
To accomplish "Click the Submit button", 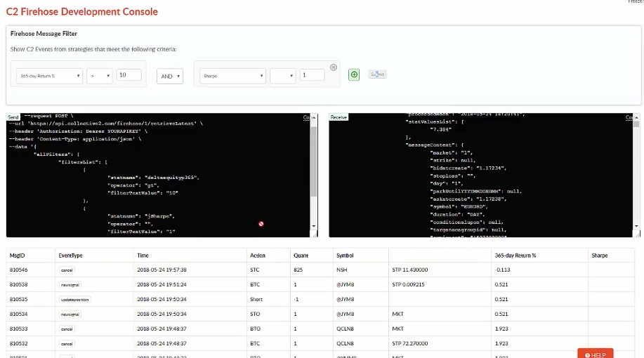I will pos(377,74).
